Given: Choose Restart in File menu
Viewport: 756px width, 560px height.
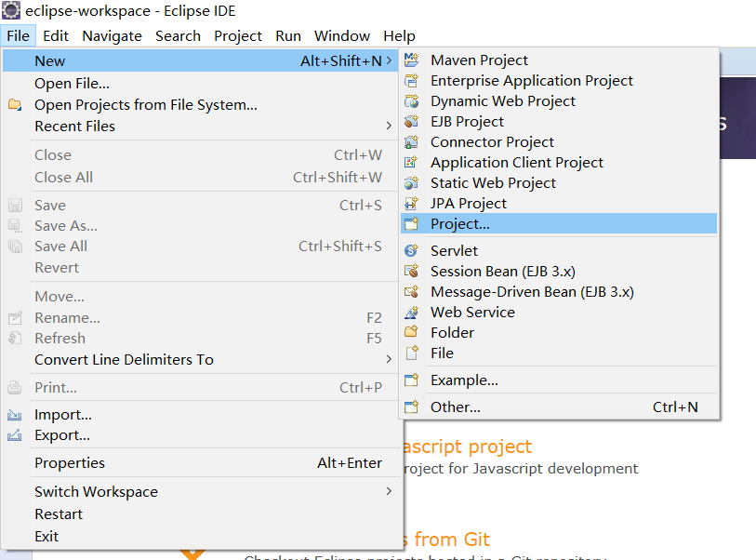Looking at the screenshot, I should (x=200, y=513).
